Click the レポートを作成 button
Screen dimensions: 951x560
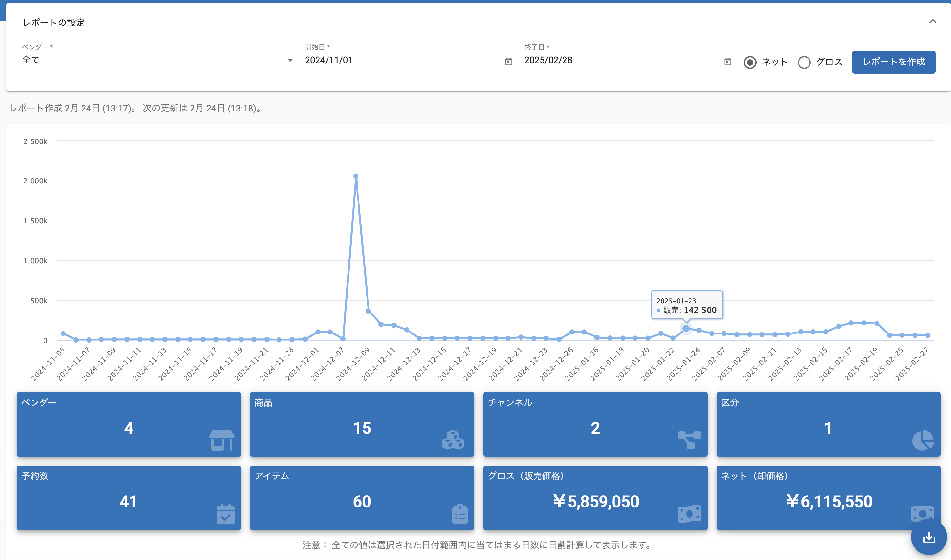click(893, 62)
